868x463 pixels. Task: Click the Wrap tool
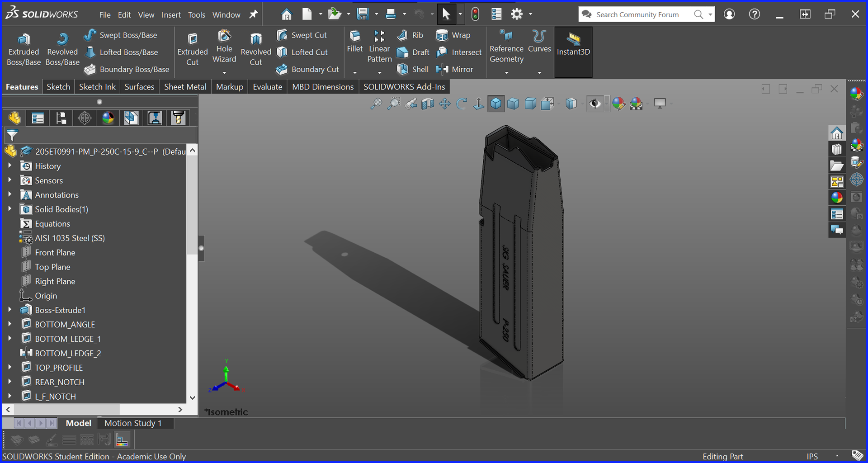453,35
